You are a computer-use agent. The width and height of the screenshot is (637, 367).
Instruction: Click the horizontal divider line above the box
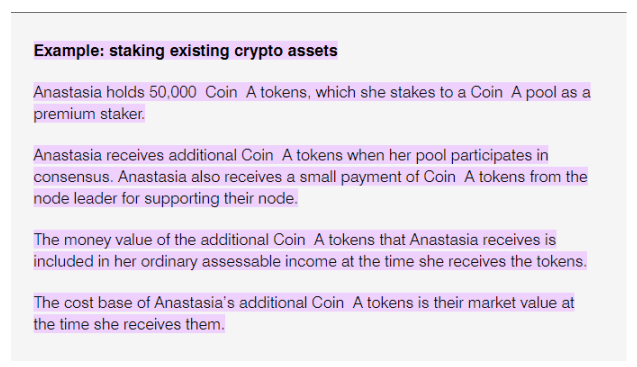coord(318,13)
